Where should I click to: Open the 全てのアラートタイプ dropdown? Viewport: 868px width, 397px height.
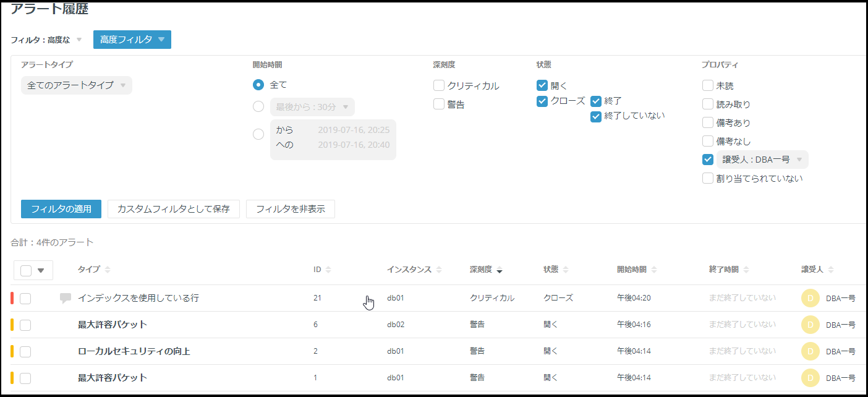pyautogui.click(x=77, y=85)
